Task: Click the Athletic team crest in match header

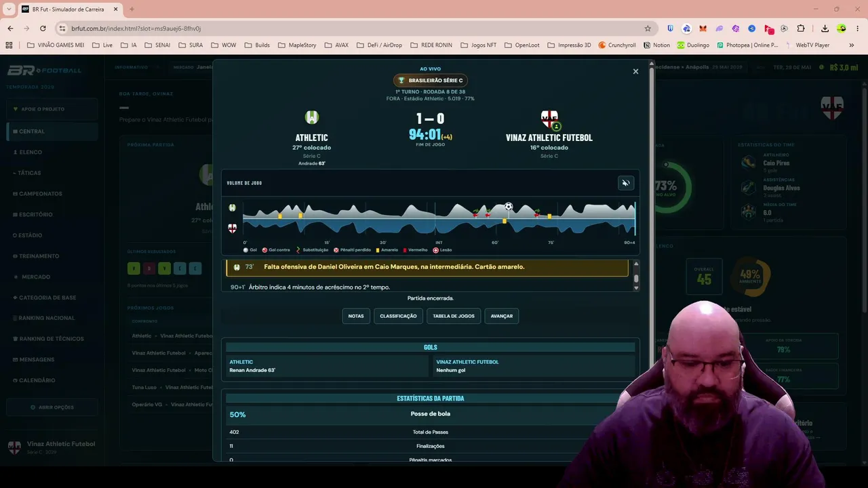Action: (x=312, y=118)
